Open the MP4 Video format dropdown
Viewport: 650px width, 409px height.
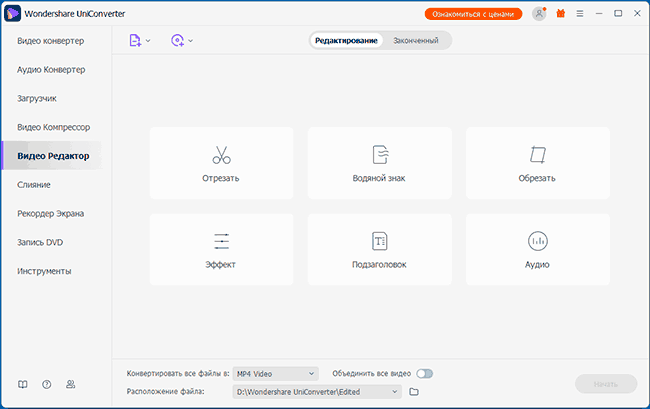pos(276,374)
